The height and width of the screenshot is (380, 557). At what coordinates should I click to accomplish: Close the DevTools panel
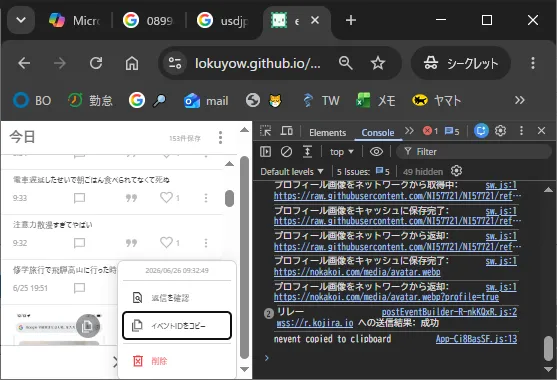pos(541,131)
